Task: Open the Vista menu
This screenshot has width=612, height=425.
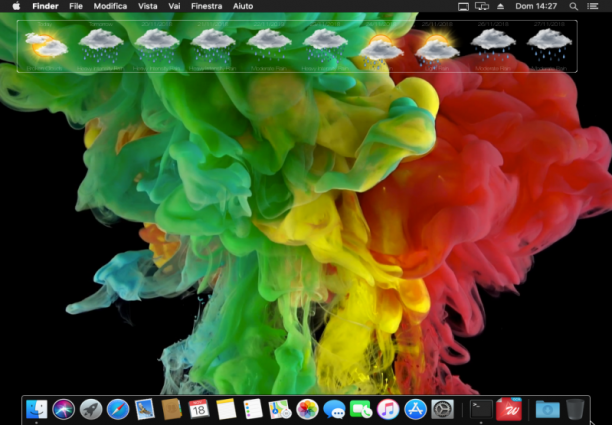Action: pyautogui.click(x=148, y=6)
